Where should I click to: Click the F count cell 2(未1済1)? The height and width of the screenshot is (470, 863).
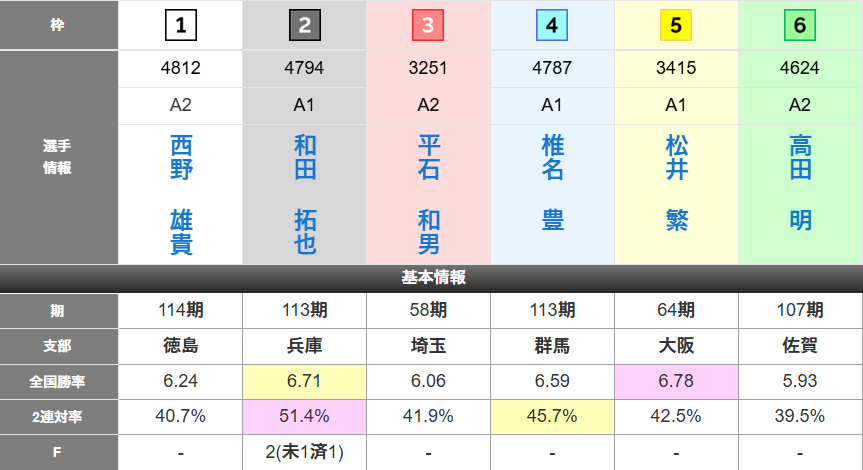pos(305,452)
